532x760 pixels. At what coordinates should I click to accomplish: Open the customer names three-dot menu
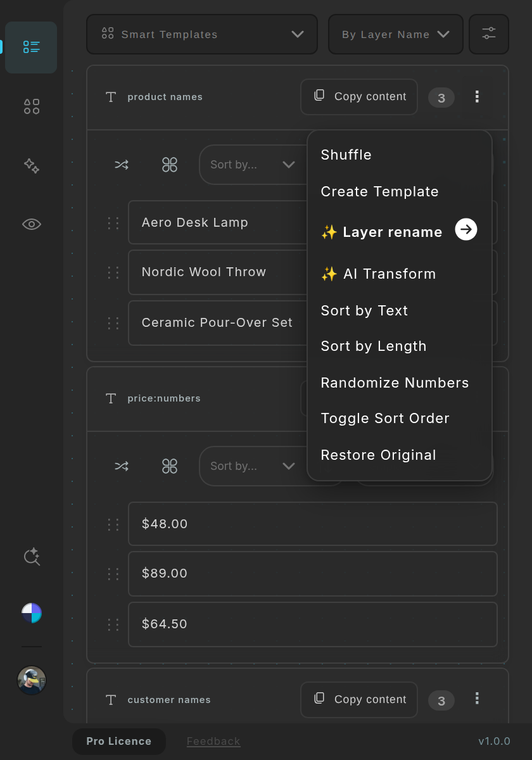(477, 699)
